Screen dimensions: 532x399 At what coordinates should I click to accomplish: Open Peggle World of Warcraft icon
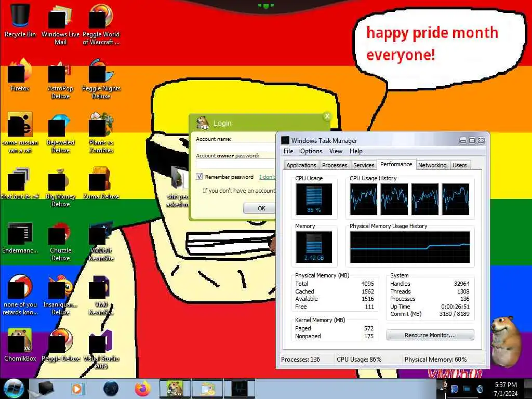coord(101,24)
